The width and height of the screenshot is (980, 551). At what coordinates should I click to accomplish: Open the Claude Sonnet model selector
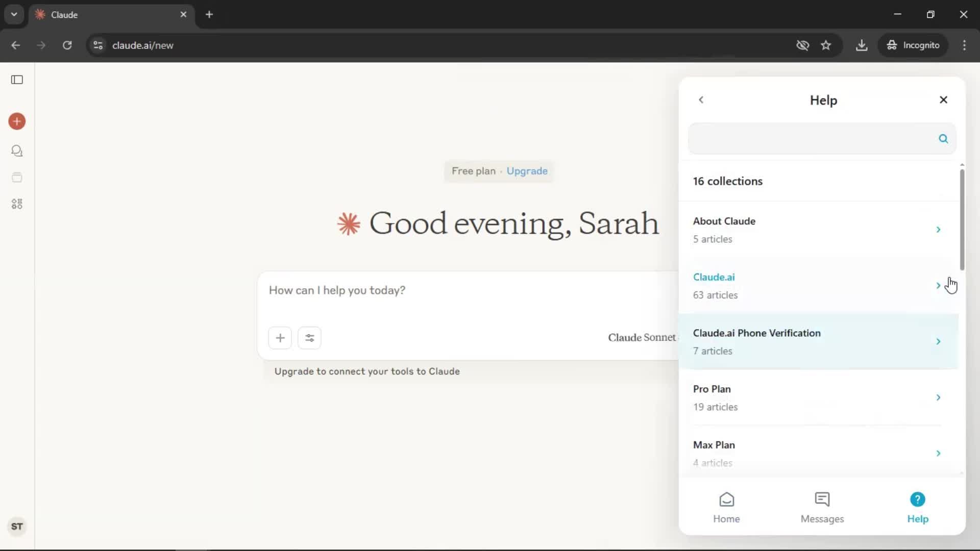tap(642, 338)
